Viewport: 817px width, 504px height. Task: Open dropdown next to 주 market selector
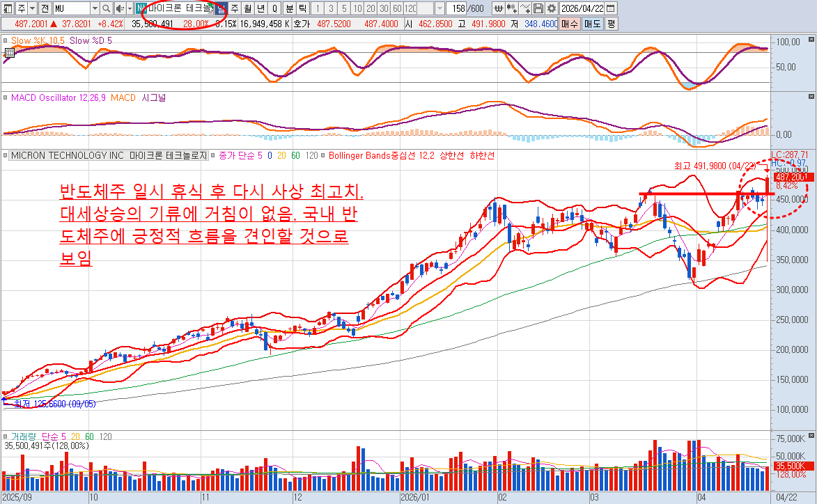pos(33,8)
